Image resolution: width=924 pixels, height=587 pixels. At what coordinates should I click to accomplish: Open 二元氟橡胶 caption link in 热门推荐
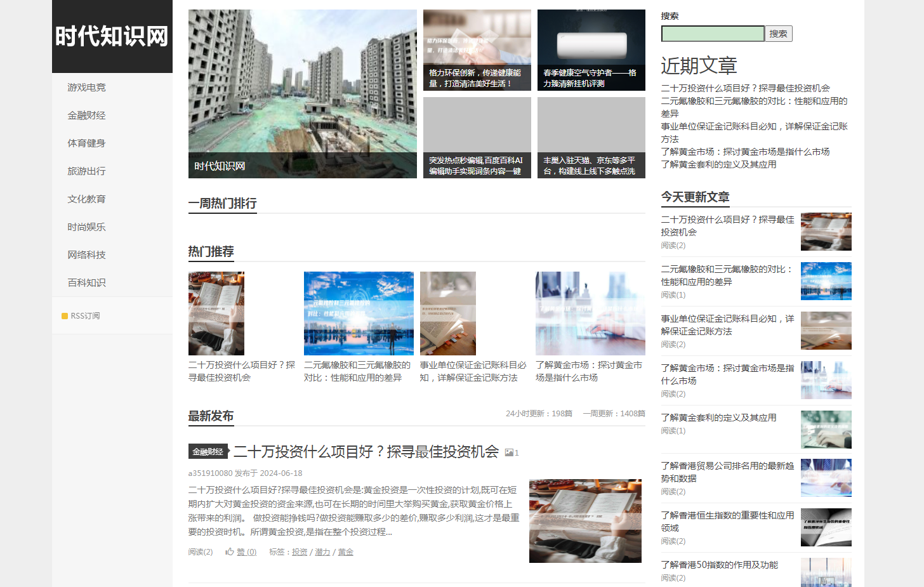pos(357,371)
